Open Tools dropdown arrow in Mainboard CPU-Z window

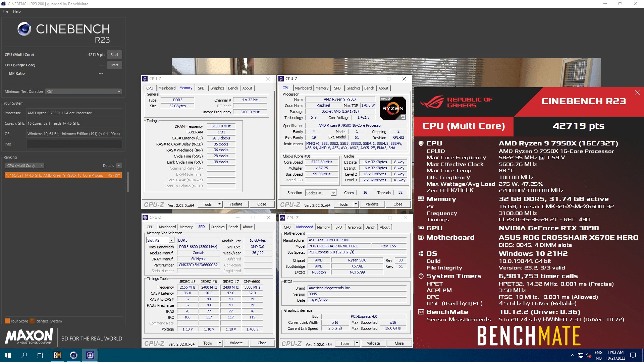tap(357, 343)
